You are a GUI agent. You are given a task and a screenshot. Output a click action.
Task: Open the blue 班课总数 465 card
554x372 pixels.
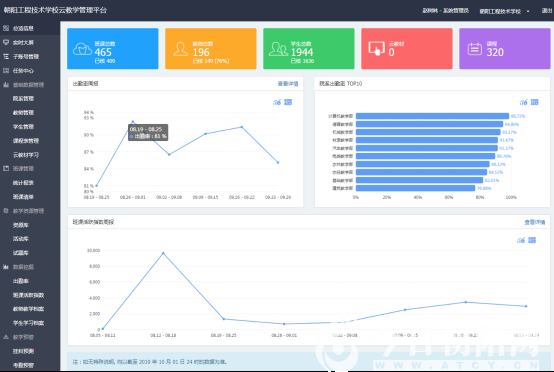pos(113,48)
